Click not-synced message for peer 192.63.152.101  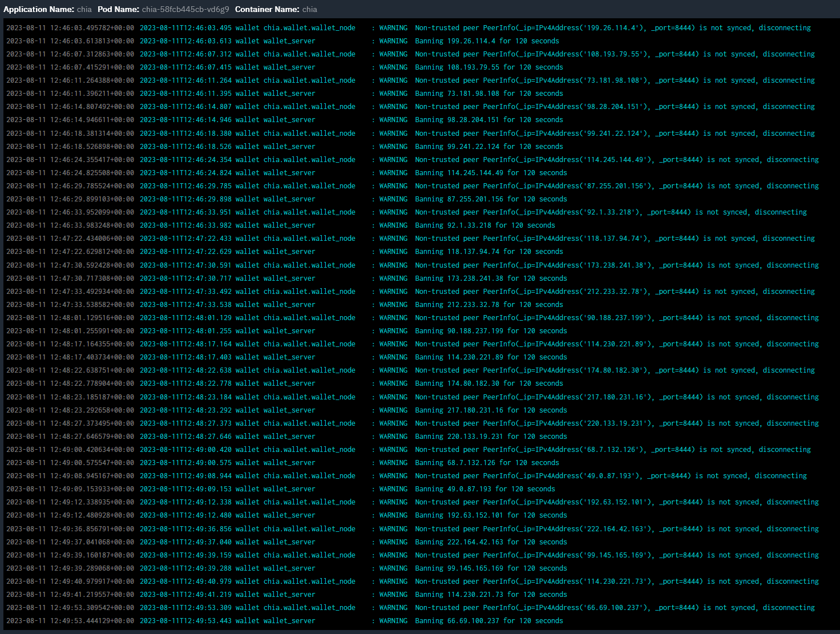coord(617,502)
